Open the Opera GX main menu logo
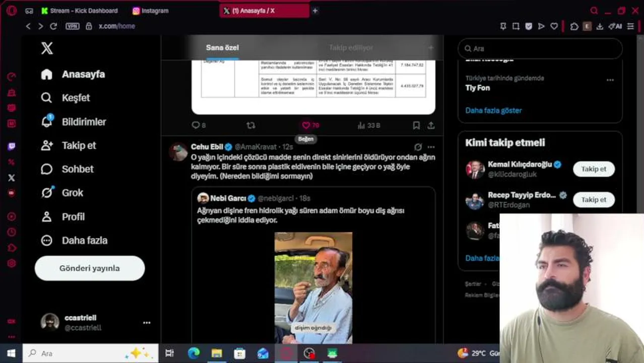This screenshot has width=644, height=363. tap(11, 11)
